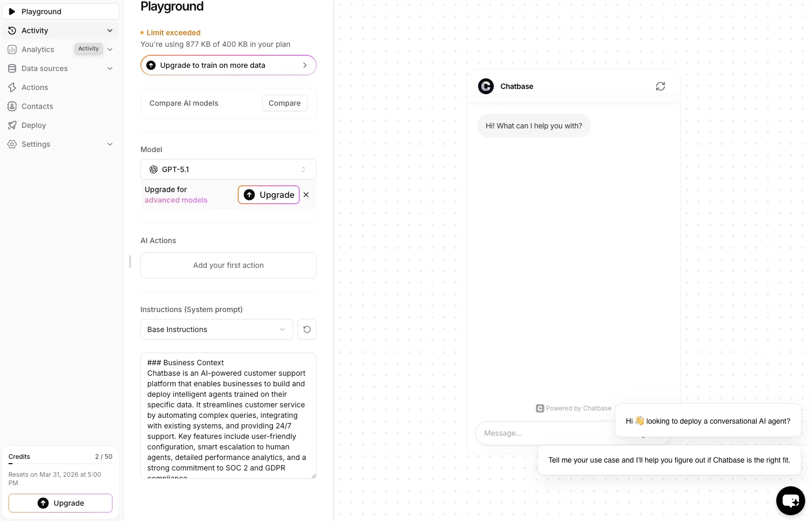Click the Message input field
Image resolution: width=812 pixels, height=521 pixels.
547,433
